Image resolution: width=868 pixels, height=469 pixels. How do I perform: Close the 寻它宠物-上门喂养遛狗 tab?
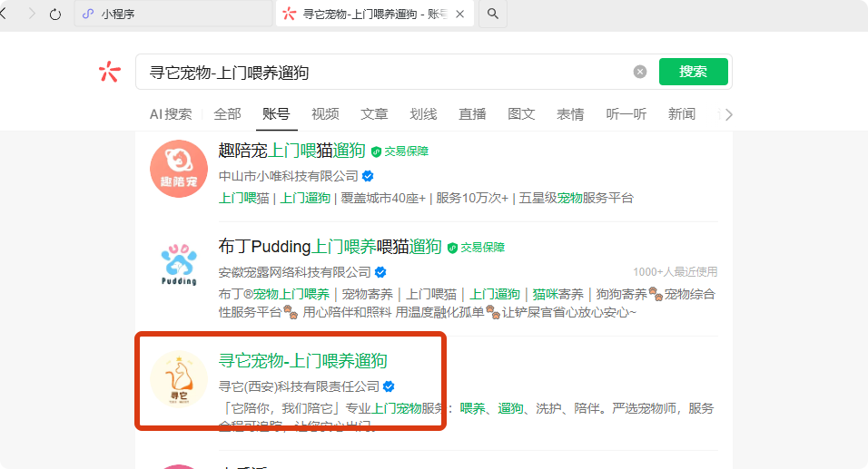click(x=460, y=15)
